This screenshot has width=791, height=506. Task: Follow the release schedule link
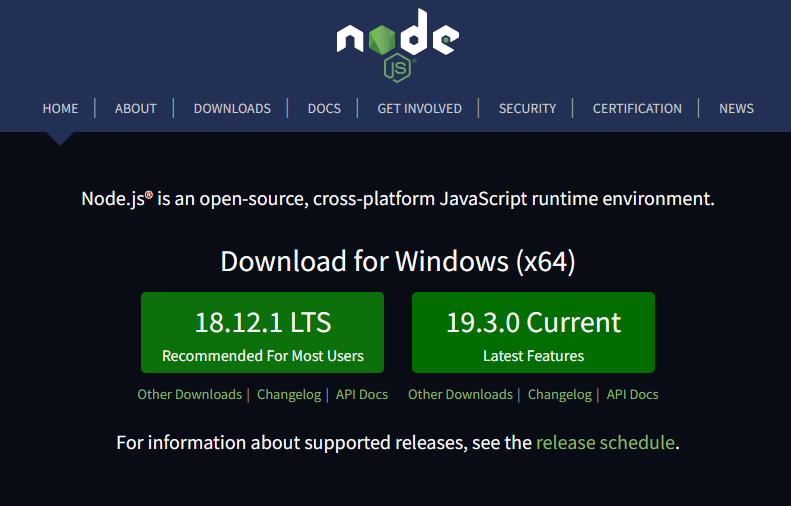tap(605, 442)
